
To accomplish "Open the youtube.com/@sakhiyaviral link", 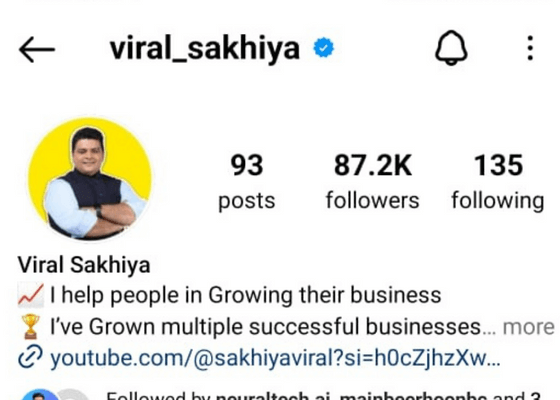I will [x=275, y=358].
